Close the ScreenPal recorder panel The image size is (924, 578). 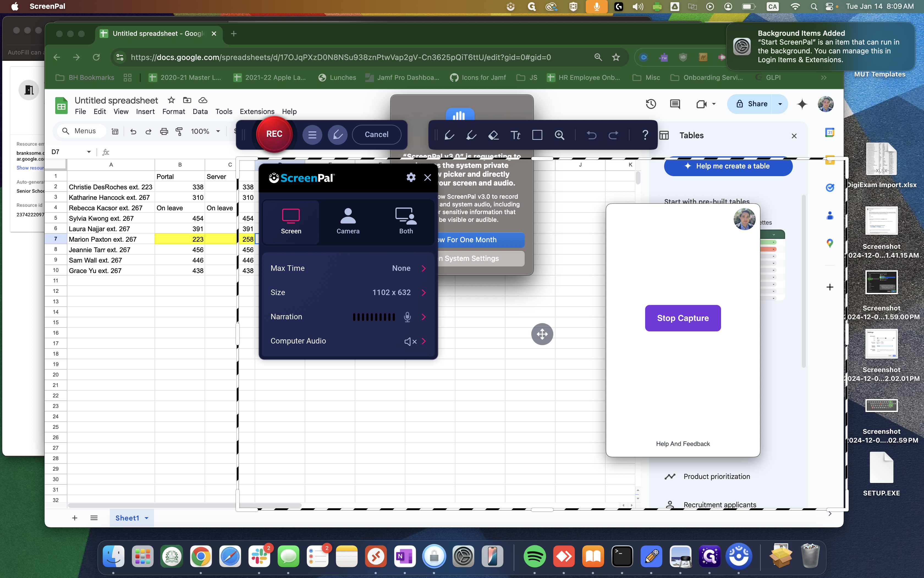[x=428, y=177]
